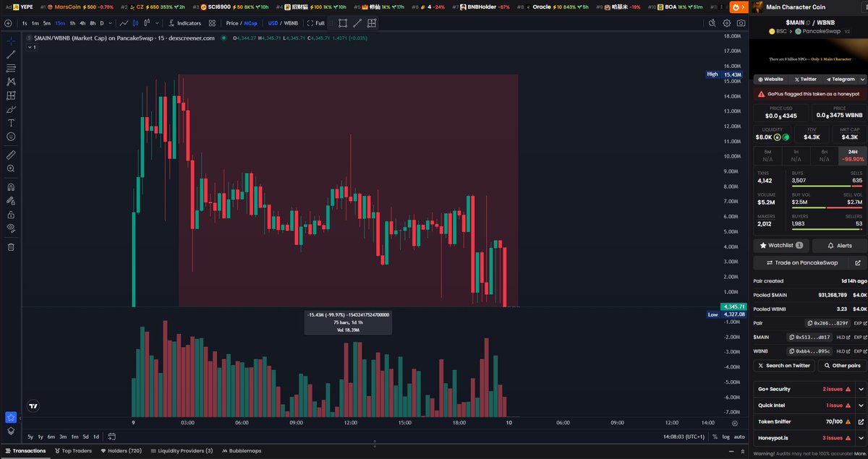Select the 5y date range
Image resolution: width=868 pixels, height=459 pixels.
click(30, 437)
